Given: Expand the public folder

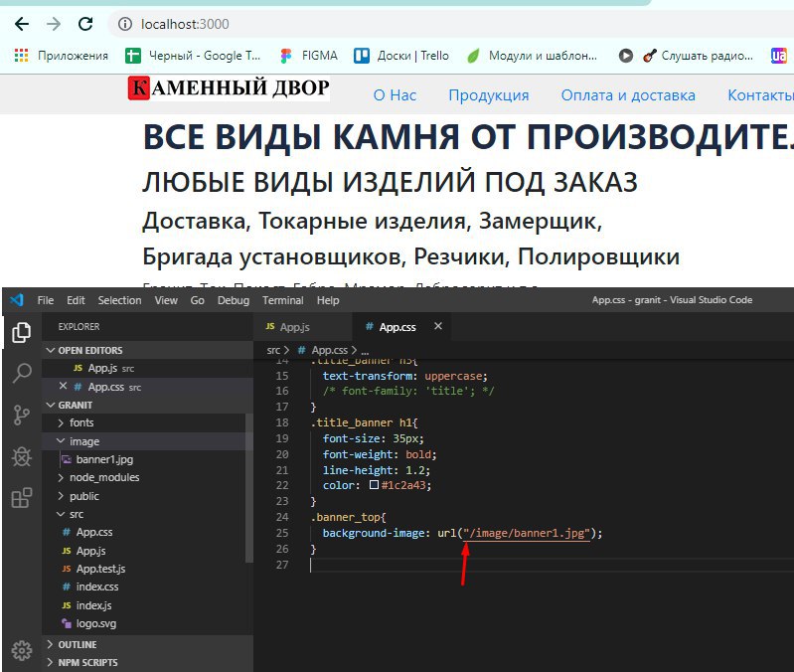Looking at the screenshot, I should (x=144, y=496).
